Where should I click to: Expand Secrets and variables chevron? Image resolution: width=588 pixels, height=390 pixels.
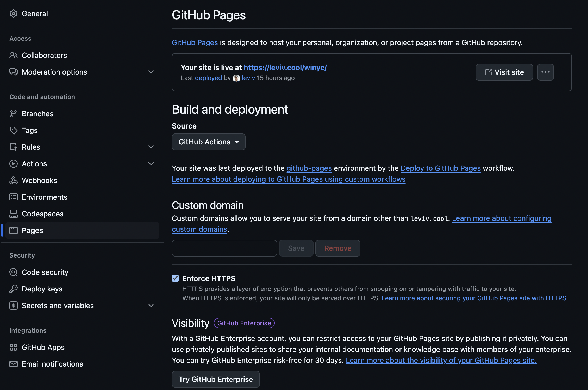[151, 306]
